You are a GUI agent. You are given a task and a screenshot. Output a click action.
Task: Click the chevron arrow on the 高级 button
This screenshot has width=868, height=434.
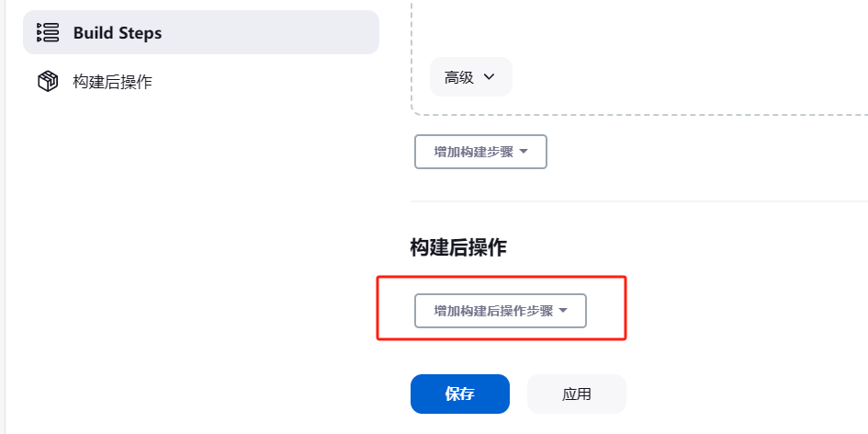coord(489,77)
